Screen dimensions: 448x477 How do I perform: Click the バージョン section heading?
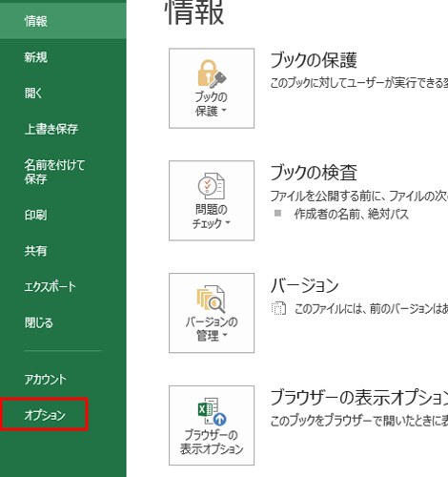(304, 285)
